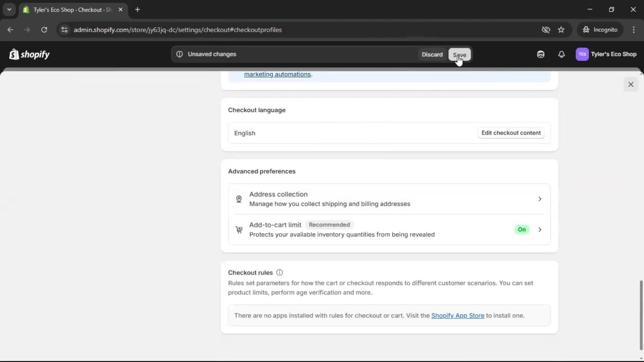Expand the Address collection settings

tap(540, 199)
